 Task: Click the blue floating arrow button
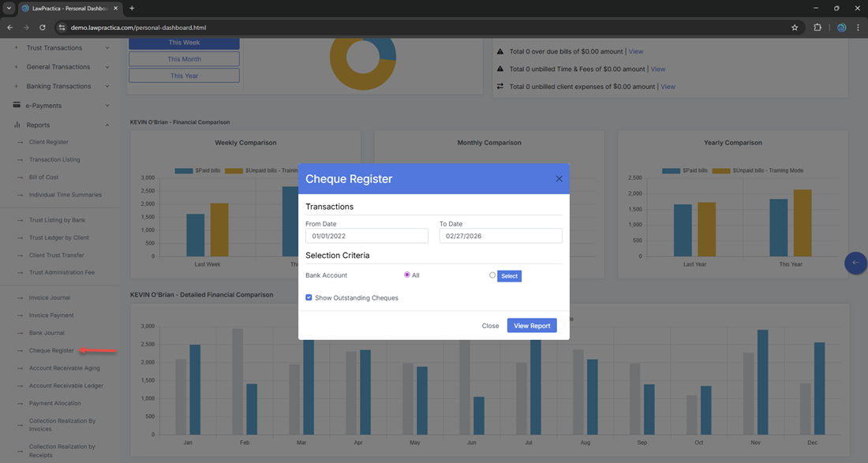click(855, 263)
